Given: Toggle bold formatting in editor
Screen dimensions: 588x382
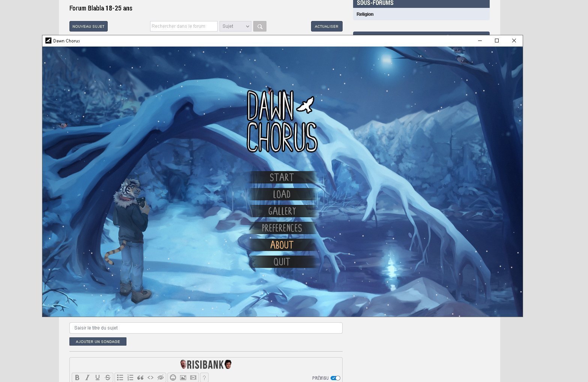Looking at the screenshot, I should point(77,377).
